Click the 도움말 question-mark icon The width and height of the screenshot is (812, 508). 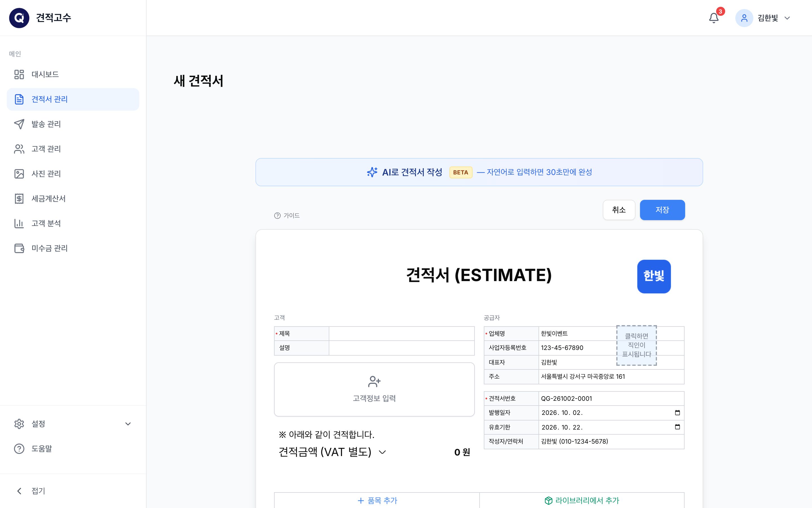[19, 448]
